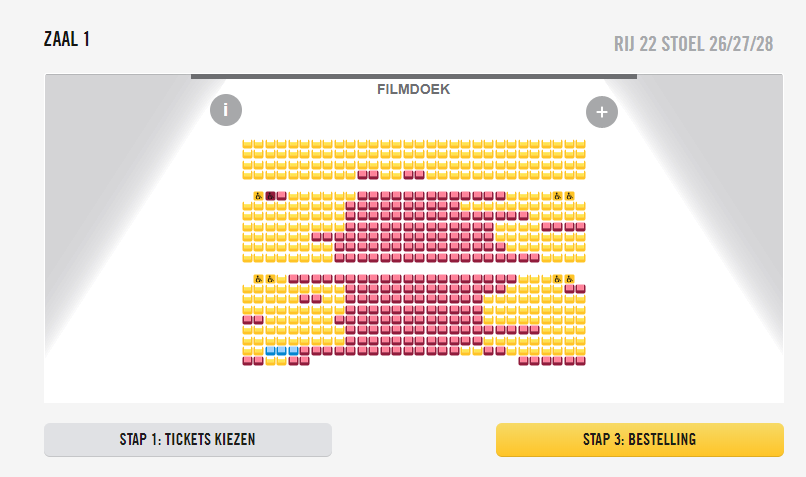
Task: Select leftmost wheelchair seat in back section
Action: 258,279
